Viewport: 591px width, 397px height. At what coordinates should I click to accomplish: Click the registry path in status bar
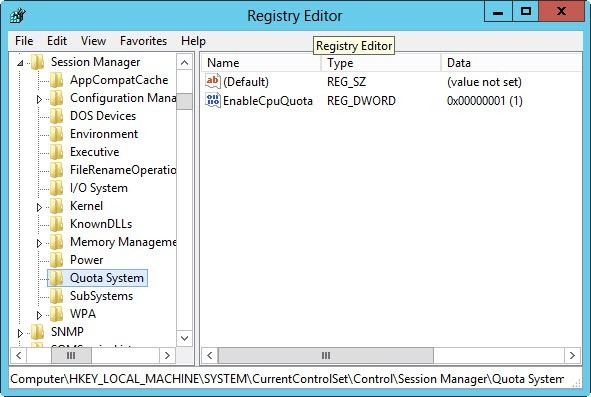[287, 379]
